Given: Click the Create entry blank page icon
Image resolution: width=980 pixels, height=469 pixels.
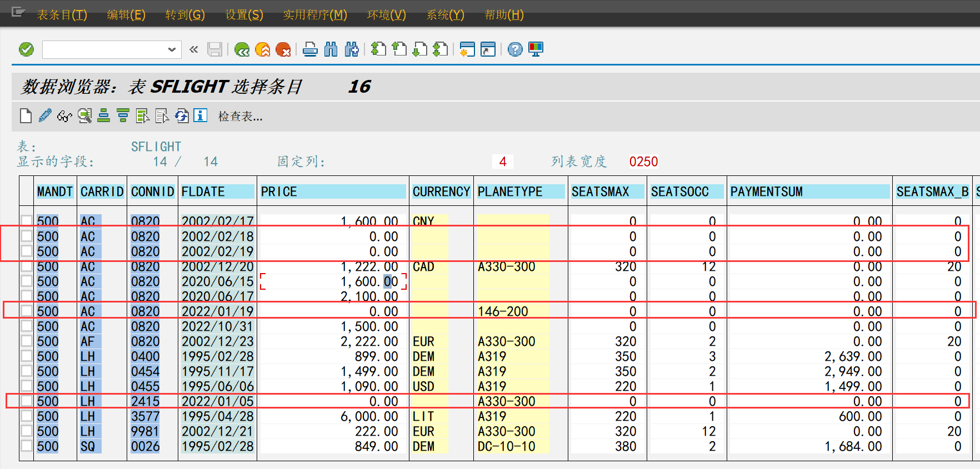Looking at the screenshot, I should coord(26,115).
